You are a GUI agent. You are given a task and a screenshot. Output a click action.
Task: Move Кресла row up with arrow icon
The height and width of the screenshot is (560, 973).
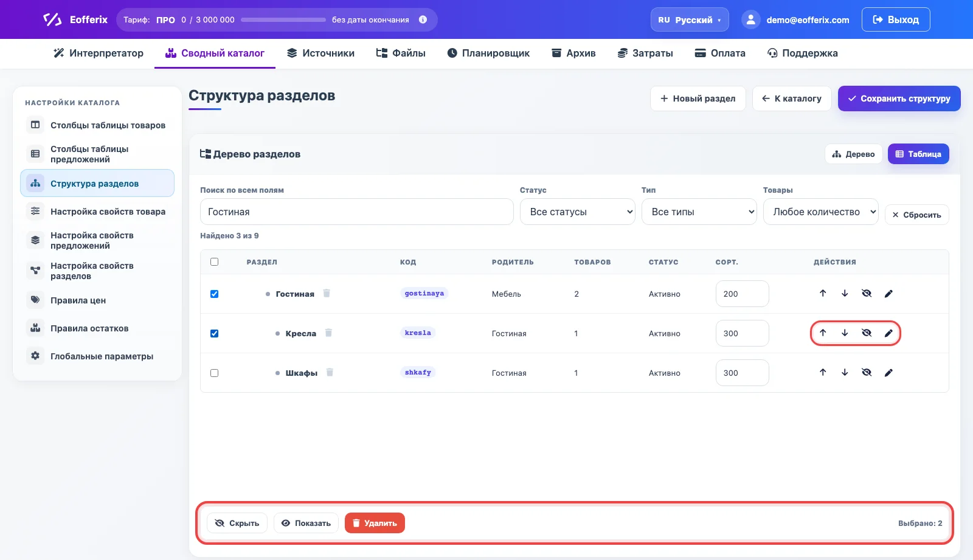tap(823, 333)
